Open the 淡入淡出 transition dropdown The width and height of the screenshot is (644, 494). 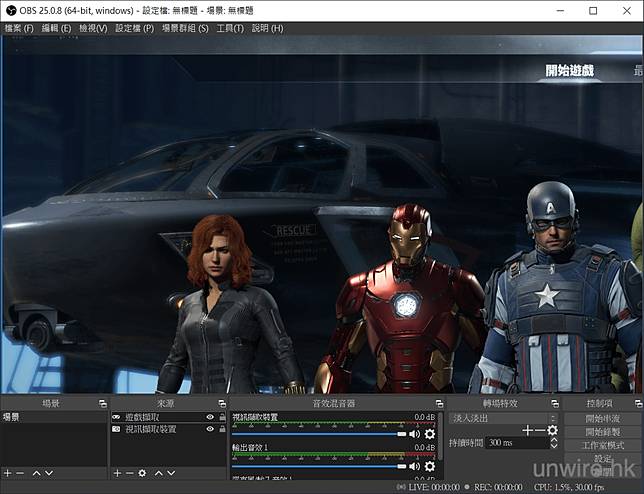point(503,418)
